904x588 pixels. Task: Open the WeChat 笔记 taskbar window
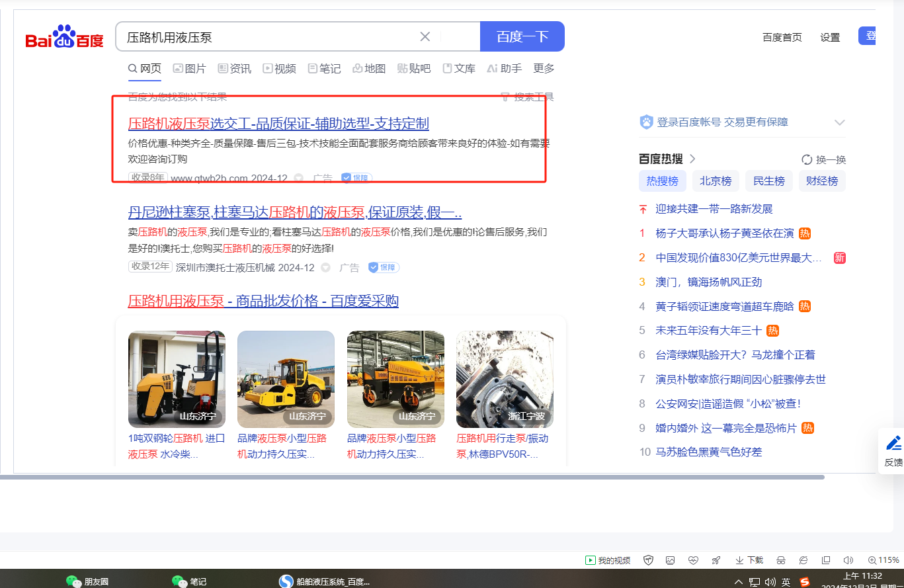189,581
